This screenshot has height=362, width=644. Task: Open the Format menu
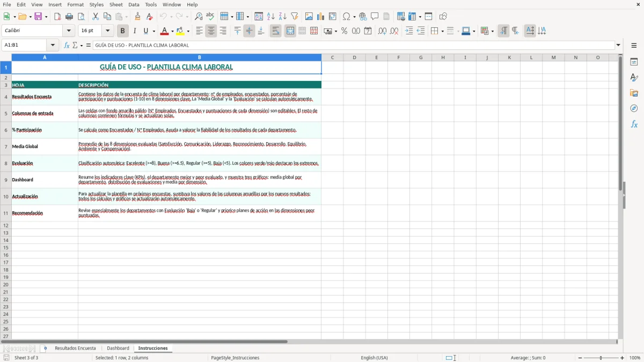(75, 4)
